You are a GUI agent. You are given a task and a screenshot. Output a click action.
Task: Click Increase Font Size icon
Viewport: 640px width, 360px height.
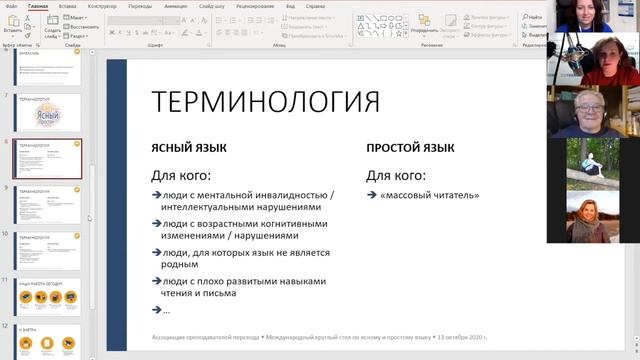184,20
